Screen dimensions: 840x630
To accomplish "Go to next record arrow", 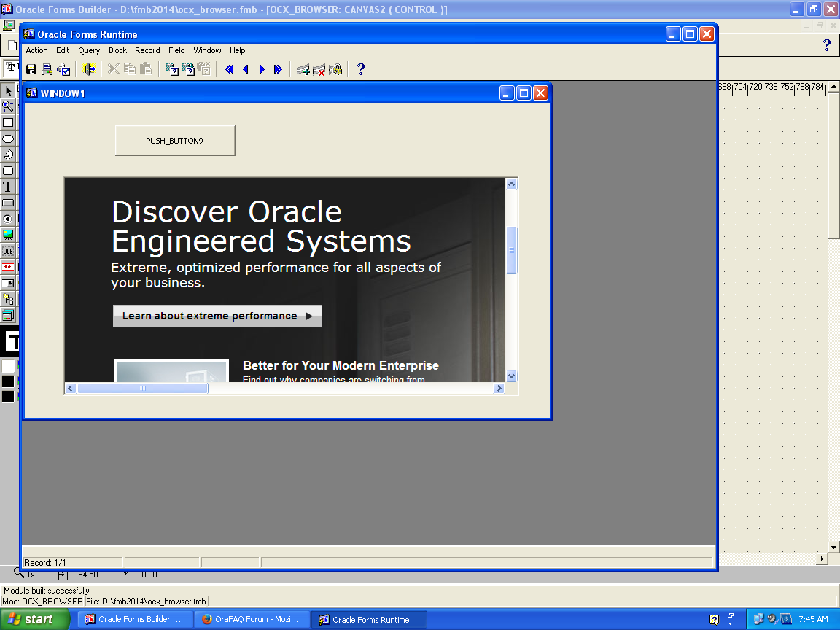I will click(262, 69).
